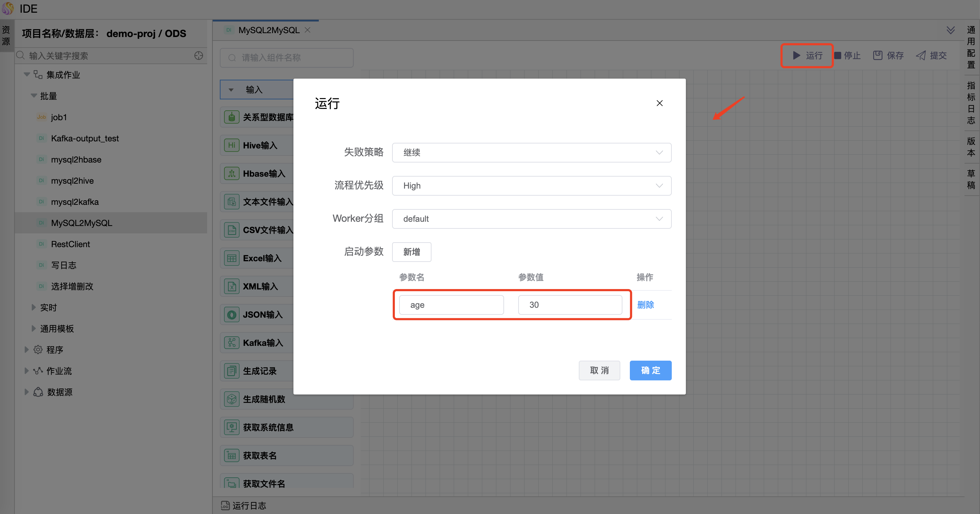This screenshot has width=980, height=514.
Task: Click the Excel input component icon
Action: 231,258
